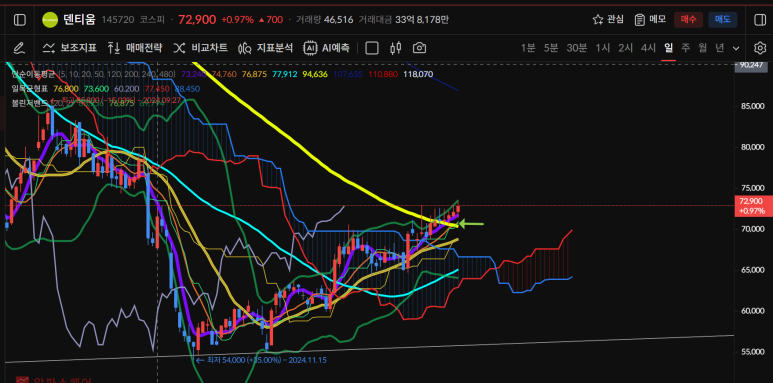Viewport: 773px width, 383px height.
Task: Switch to 2시 timeframe
Action: click(x=626, y=48)
